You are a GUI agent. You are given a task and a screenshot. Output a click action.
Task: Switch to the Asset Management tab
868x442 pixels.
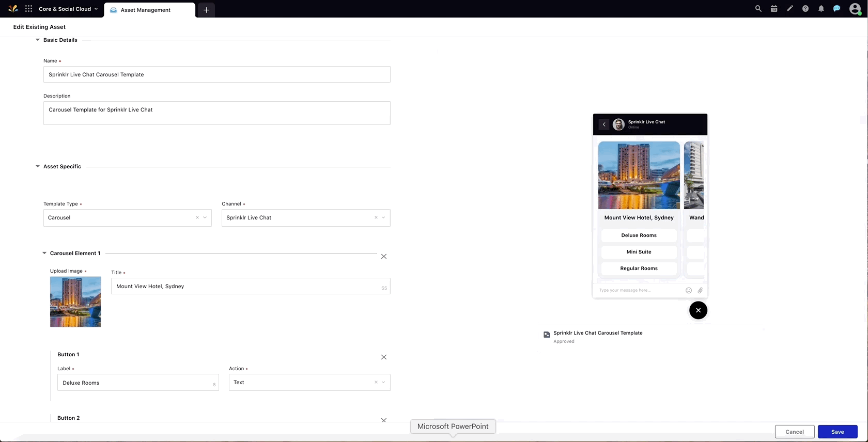(149, 10)
